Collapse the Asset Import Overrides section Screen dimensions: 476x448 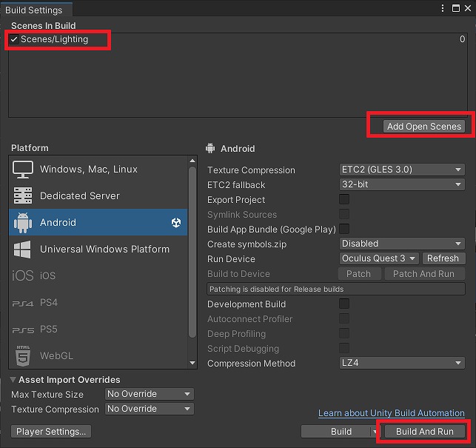[13, 379]
